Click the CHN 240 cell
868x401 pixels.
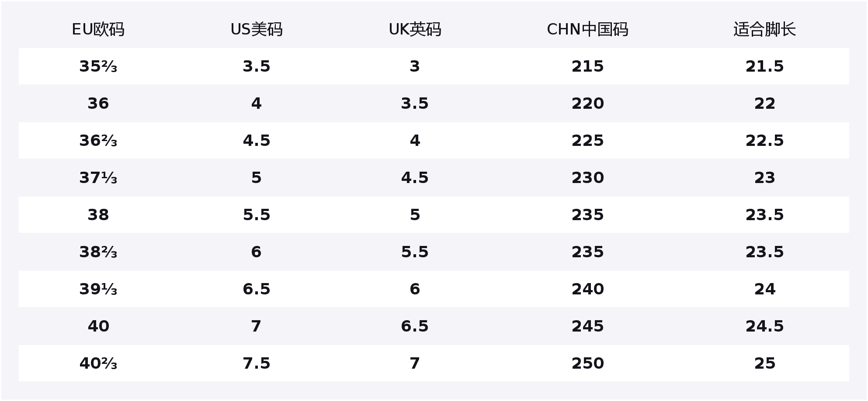587,289
